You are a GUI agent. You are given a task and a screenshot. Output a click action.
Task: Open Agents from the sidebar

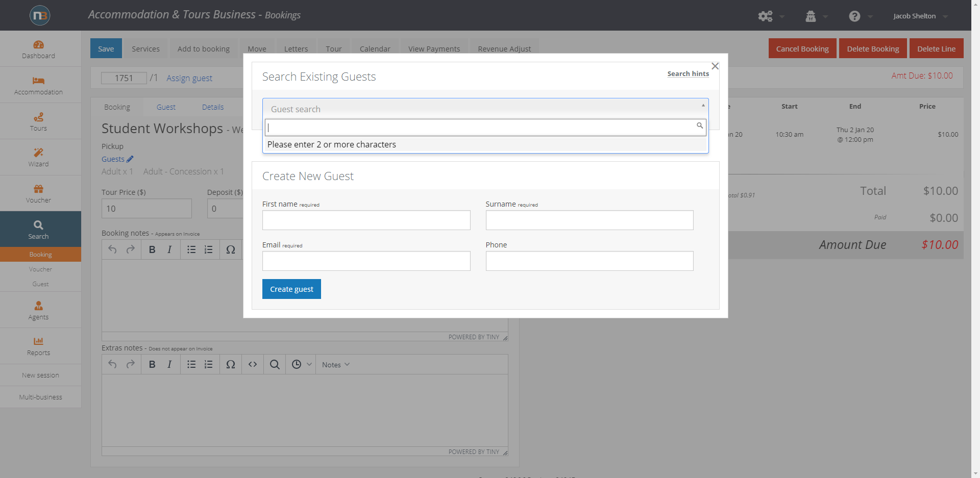click(38, 310)
